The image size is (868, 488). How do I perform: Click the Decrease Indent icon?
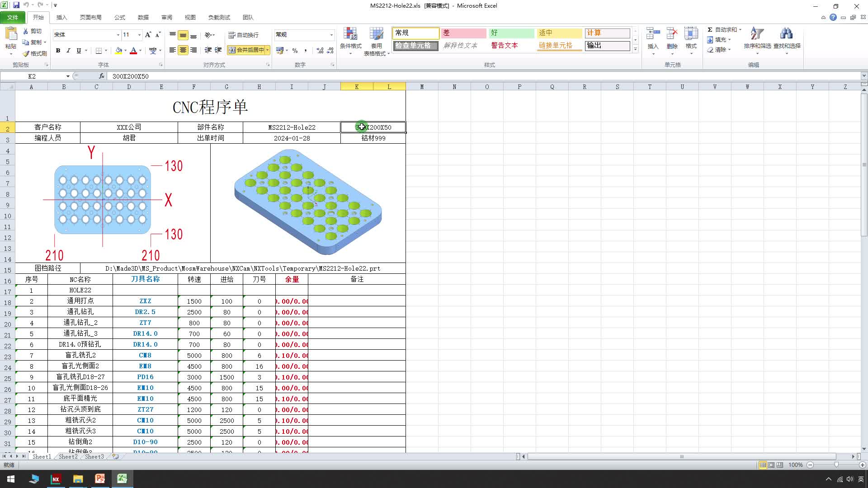[208, 50]
